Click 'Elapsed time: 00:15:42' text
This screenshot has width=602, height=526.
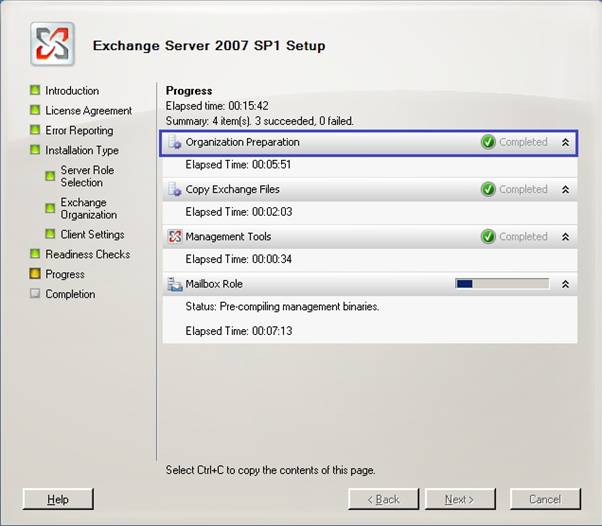click(217, 106)
